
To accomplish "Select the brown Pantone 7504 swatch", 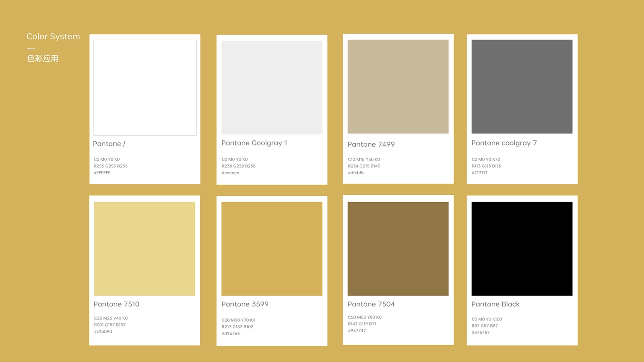I will coord(398,249).
